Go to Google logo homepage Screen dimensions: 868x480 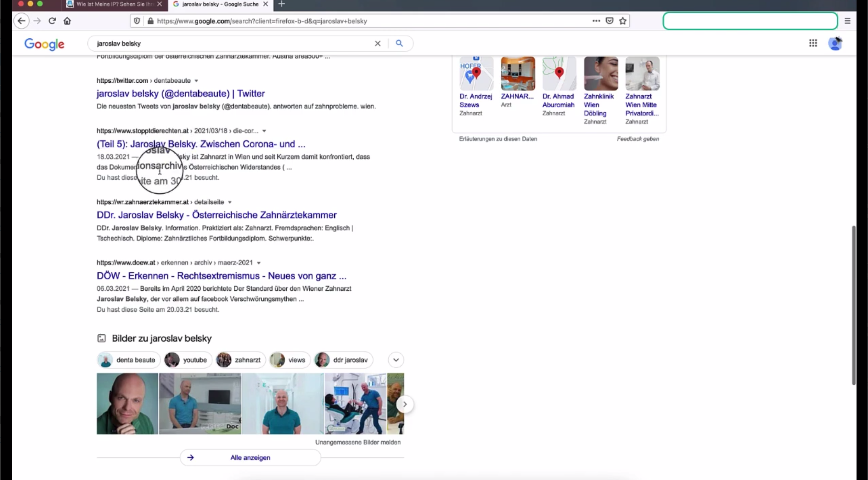point(44,44)
